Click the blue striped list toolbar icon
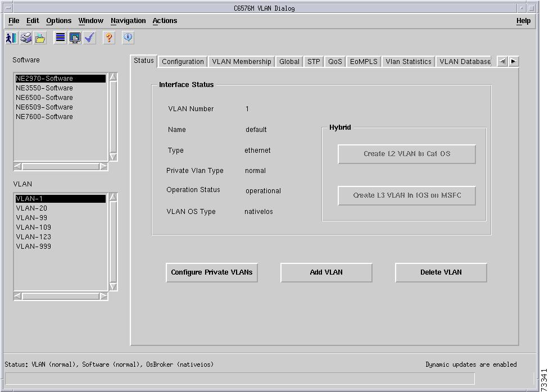The width and height of the screenshot is (549, 392). pos(60,38)
